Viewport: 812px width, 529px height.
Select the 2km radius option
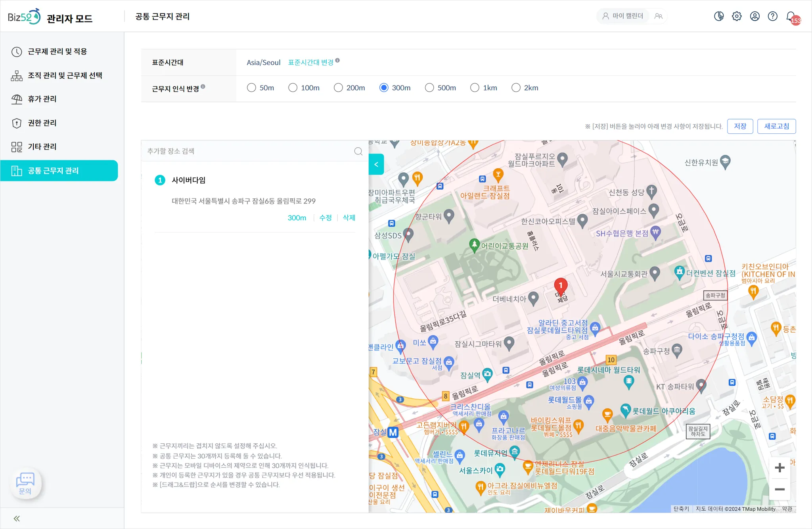tap(516, 88)
